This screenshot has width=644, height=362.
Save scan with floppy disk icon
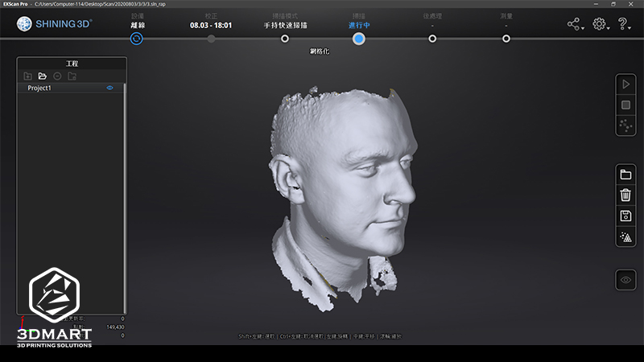click(x=625, y=216)
